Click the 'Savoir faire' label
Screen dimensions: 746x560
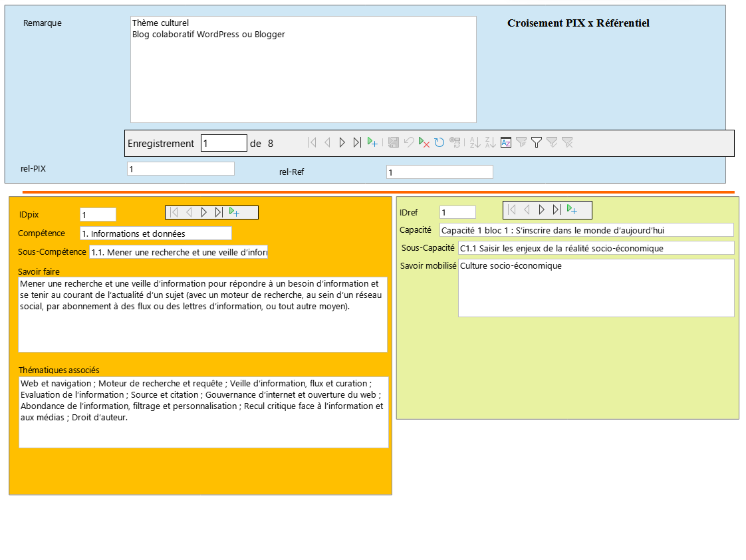(39, 271)
